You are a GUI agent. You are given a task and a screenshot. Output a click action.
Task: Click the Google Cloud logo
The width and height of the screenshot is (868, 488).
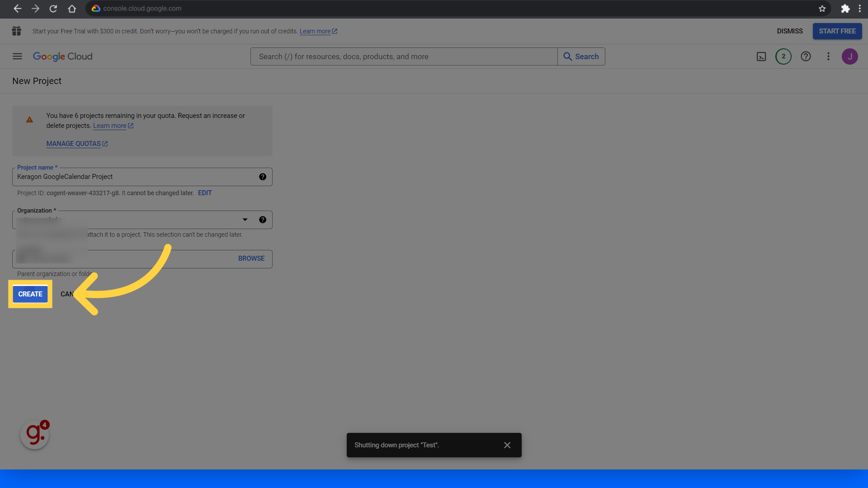click(62, 56)
